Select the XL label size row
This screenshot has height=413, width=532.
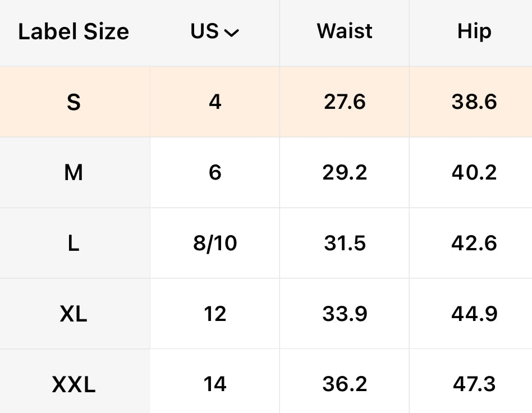pyautogui.click(x=74, y=314)
